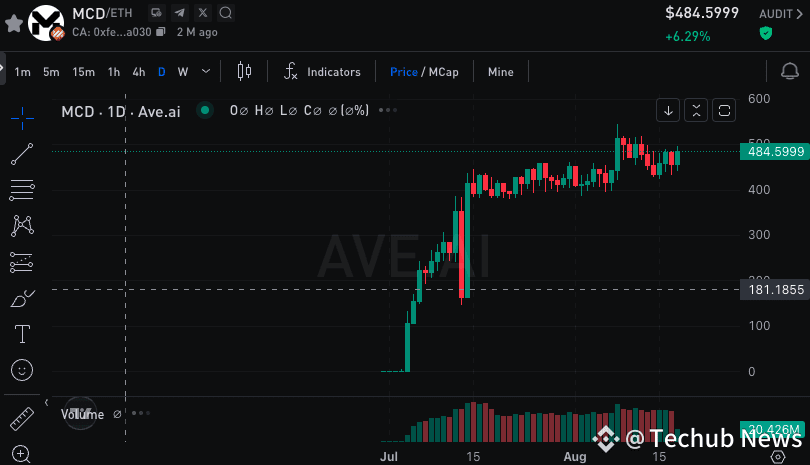
Task: Collapse the Volume pane arrow
Action: point(46,402)
